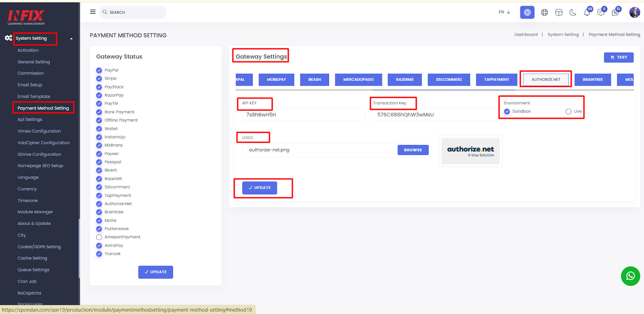This screenshot has width=644, height=314.
Task: Open the globe website icon
Action: (545, 12)
